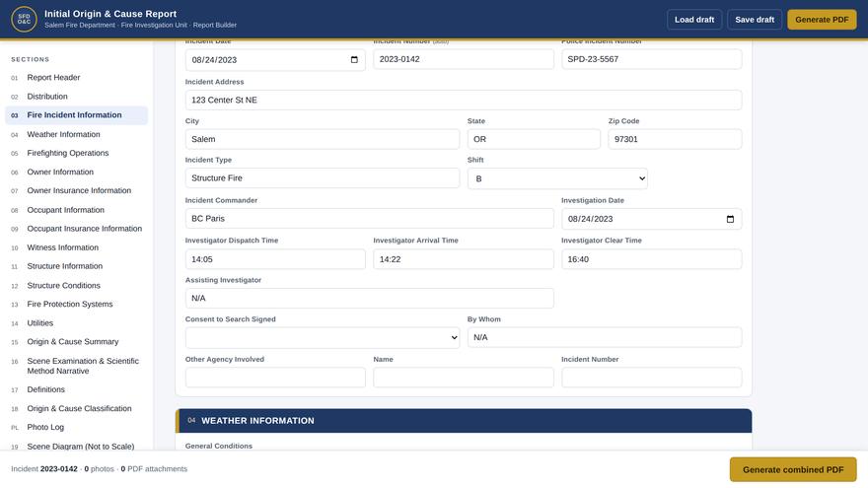The width and height of the screenshot is (868, 488).
Task: Edit the Zip Code field 97301
Action: [675, 139]
